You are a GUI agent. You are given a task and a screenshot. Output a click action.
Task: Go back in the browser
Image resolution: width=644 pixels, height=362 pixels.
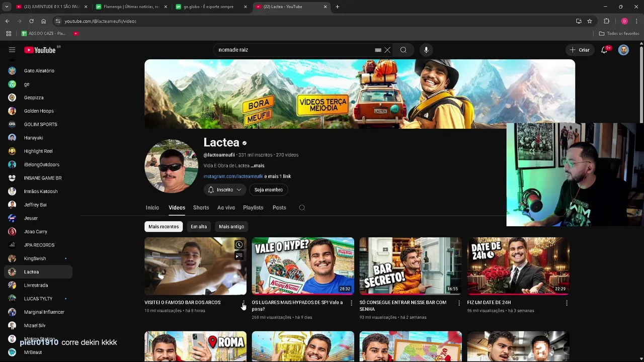tap(7, 21)
